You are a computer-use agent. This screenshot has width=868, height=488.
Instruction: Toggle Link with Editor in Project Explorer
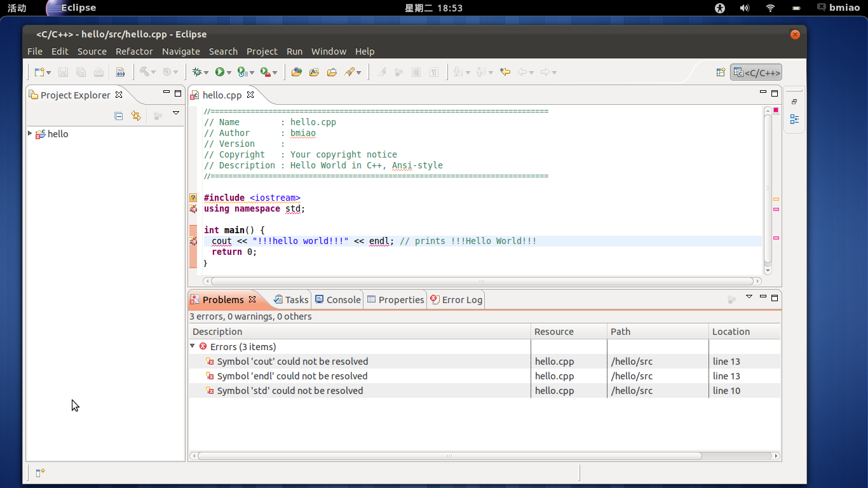[135, 116]
